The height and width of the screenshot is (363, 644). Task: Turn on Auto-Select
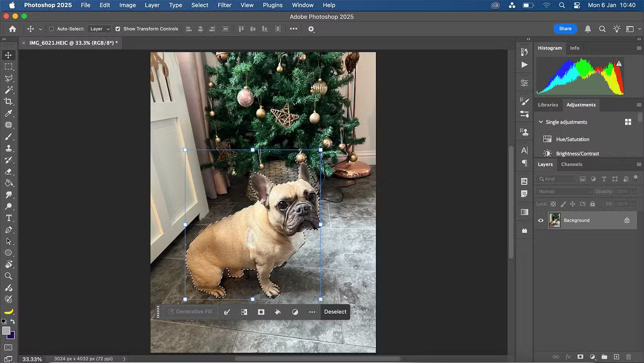click(51, 28)
